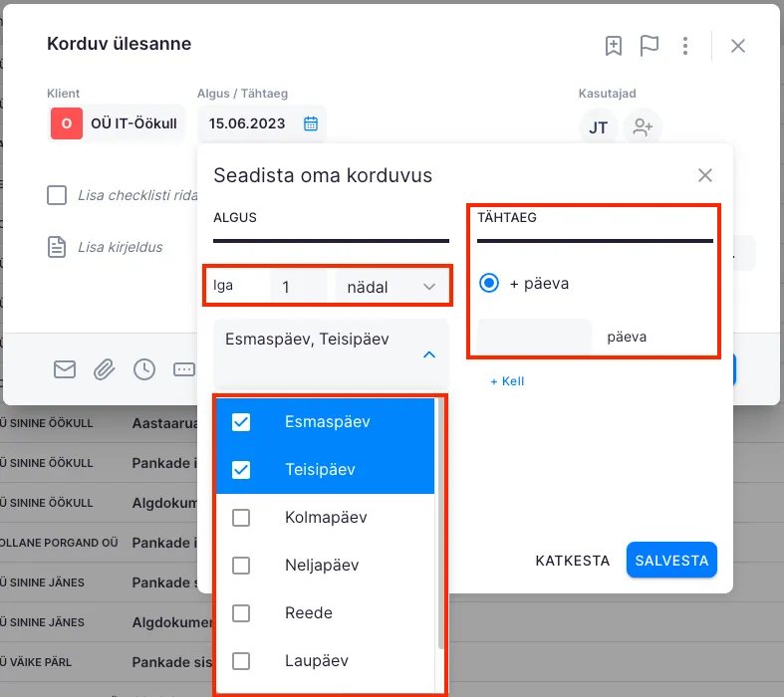The image size is (784, 697).
Task: Click the clock time icon
Action: (144, 369)
